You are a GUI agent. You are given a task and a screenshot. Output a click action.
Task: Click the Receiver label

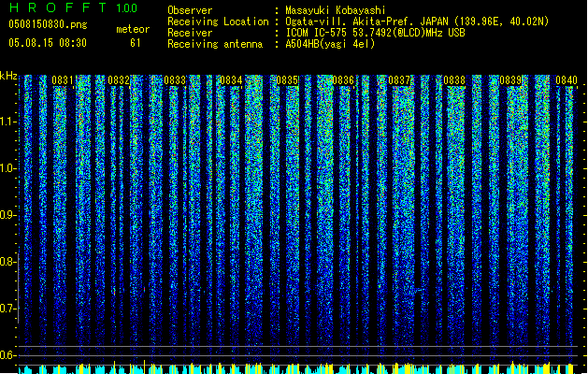pos(190,33)
